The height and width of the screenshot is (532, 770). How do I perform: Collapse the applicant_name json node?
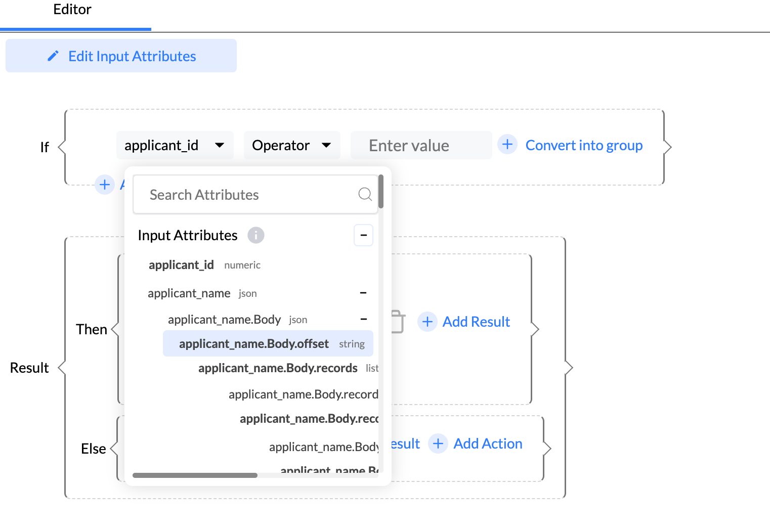[363, 293]
